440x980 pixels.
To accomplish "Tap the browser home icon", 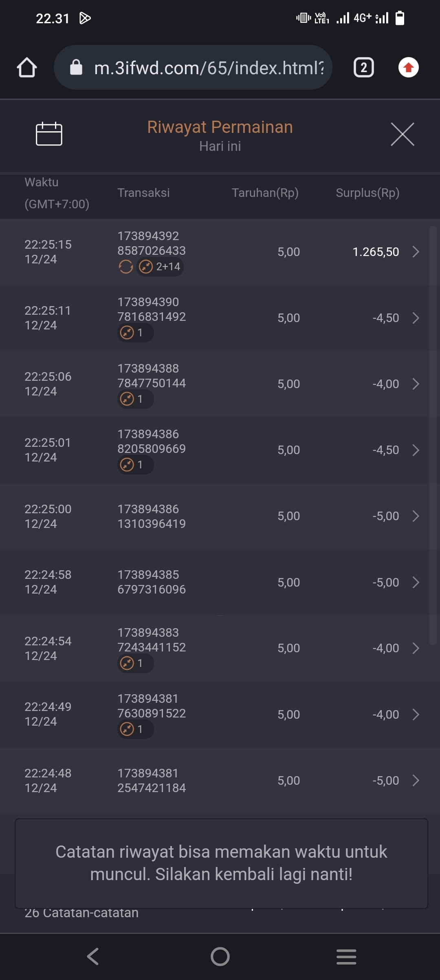I will coord(27,68).
